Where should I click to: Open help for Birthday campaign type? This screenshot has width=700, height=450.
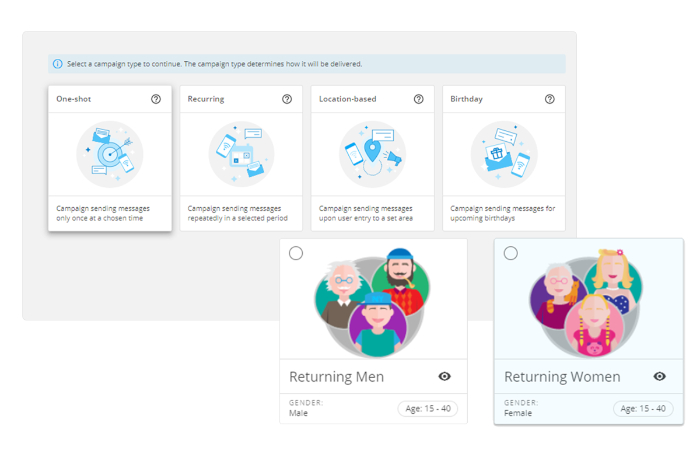click(x=550, y=99)
